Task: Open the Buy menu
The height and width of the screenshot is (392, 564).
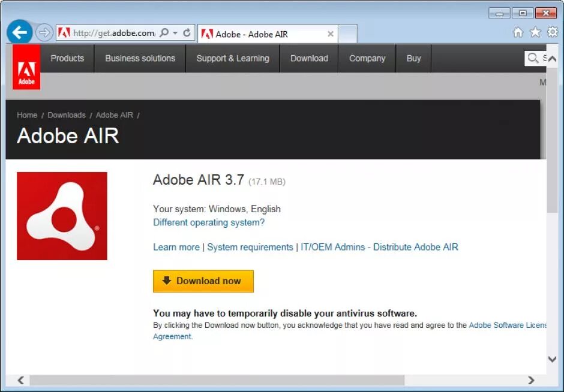Action: point(413,58)
